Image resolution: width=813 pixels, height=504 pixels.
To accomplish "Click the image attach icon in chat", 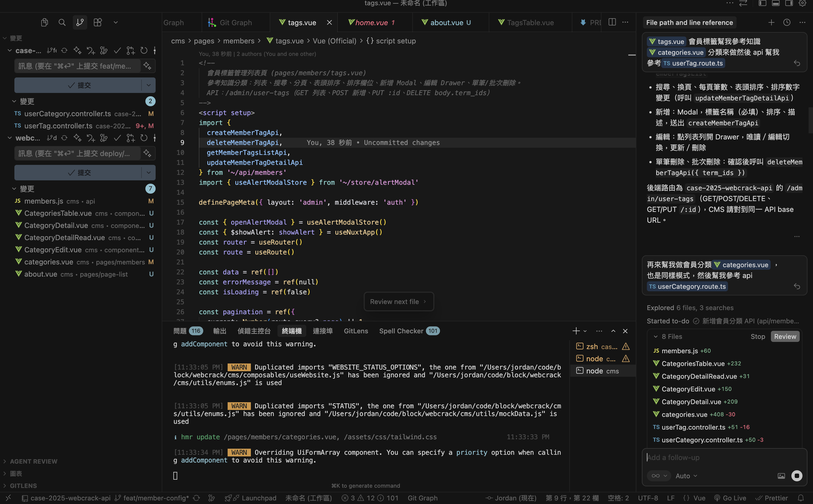I will (781, 476).
